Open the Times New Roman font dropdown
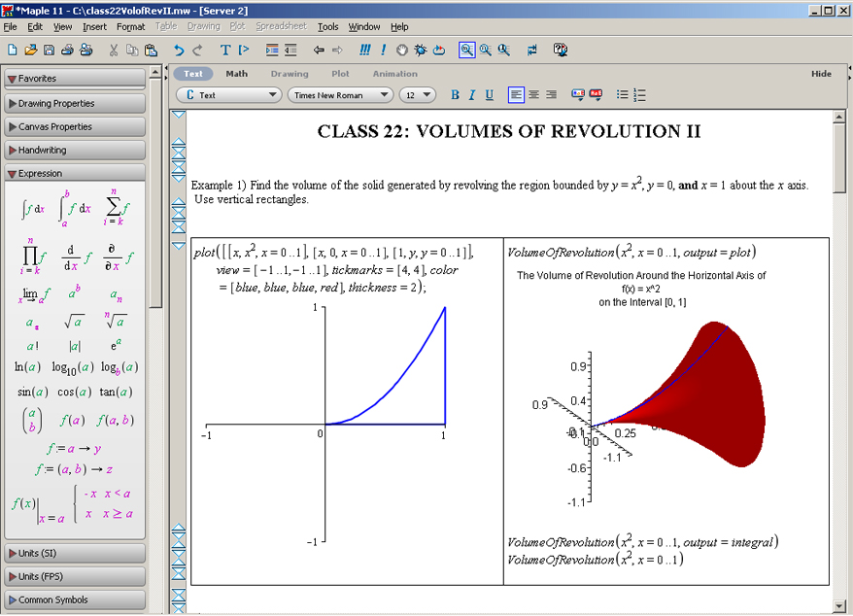The image size is (853, 616). pyautogui.click(x=340, y=95)
